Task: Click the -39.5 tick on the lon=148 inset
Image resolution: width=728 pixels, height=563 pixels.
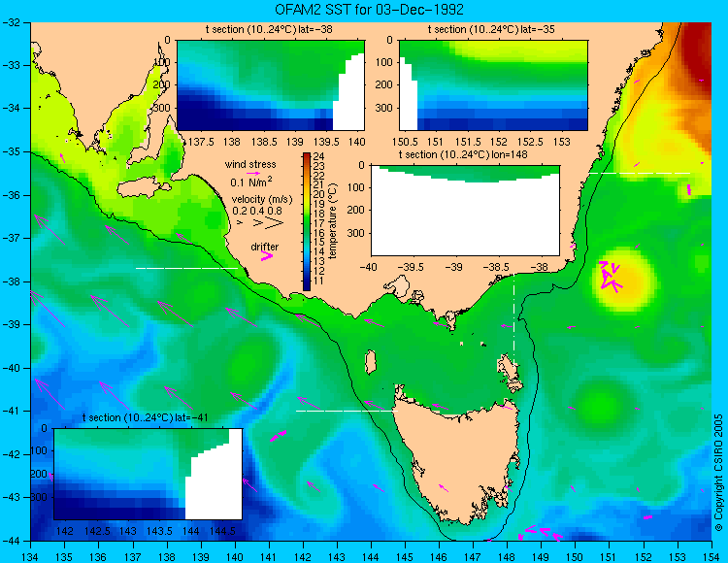Action: click(x=411, y=267)
